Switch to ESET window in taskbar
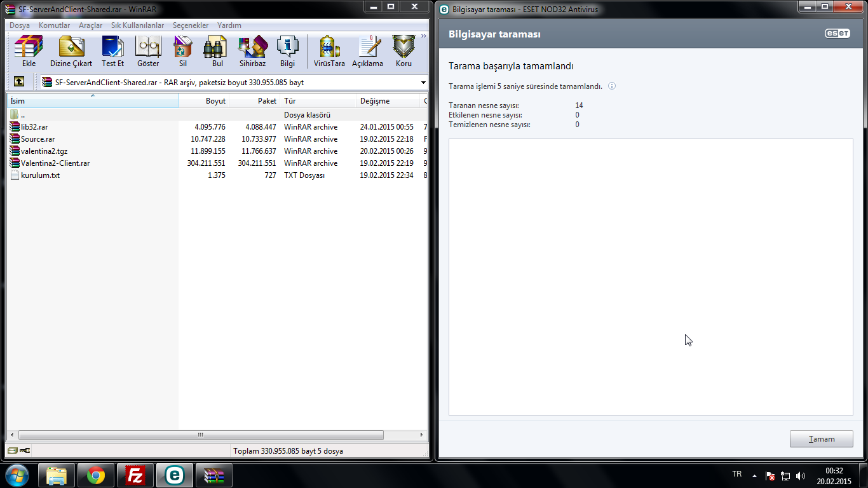 [175, 475]
